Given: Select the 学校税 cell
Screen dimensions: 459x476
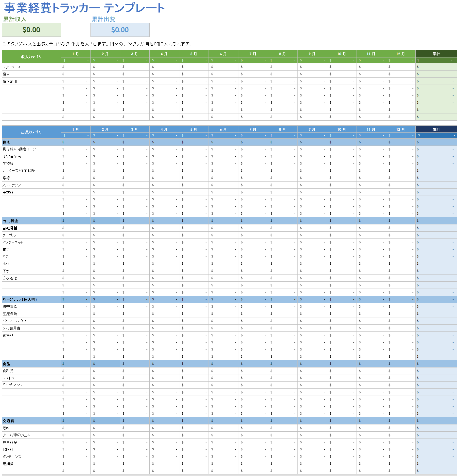Looking at the screenshot, I should (x=31, y=164).
